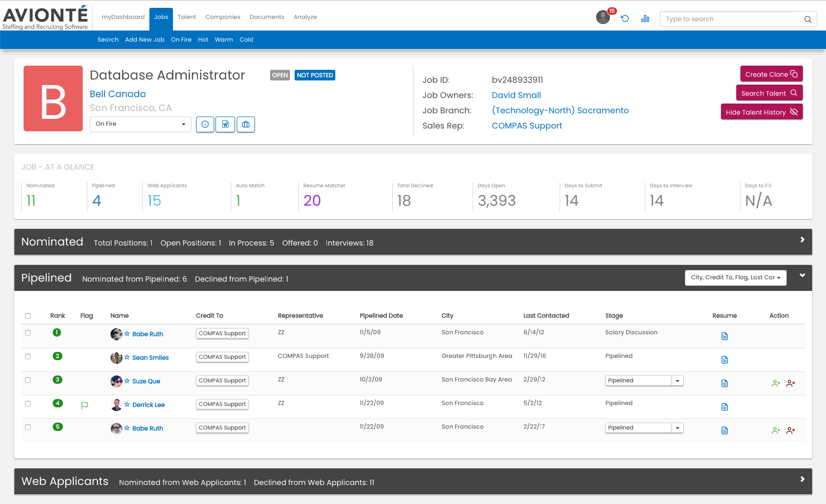The width and height of the screenshot is (826, 504).
Task: Open Babe Ruth's resume in first row
Action: click(724, 336)
